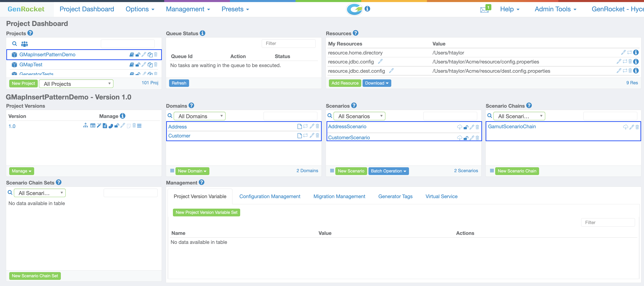Click the team users icon in Projects

pos(25,44)
